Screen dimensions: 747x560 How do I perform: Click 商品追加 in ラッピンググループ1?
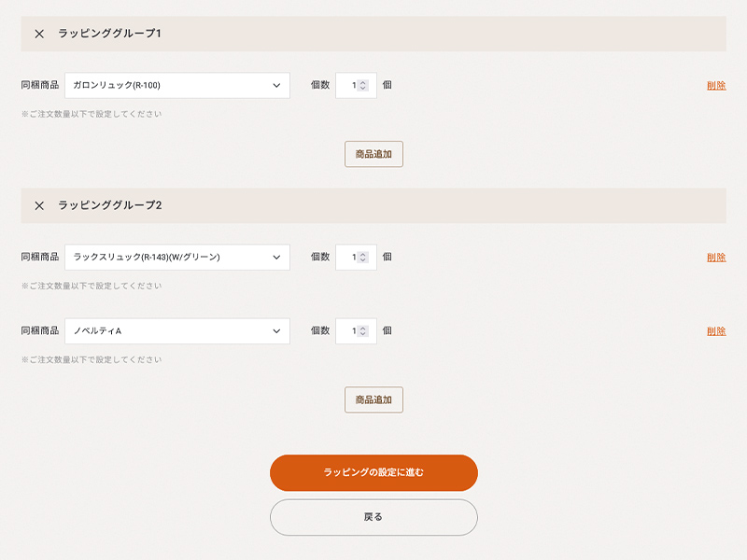[x=373, y=153]
